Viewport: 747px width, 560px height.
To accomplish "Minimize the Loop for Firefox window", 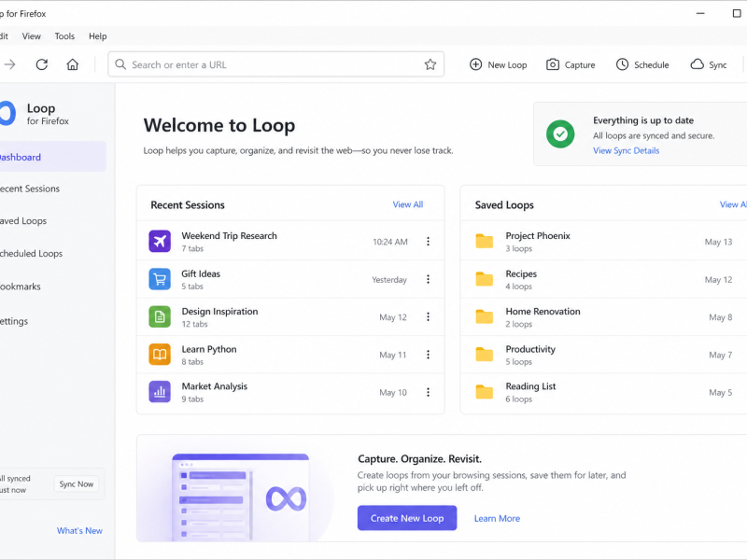I will point(700,13).
